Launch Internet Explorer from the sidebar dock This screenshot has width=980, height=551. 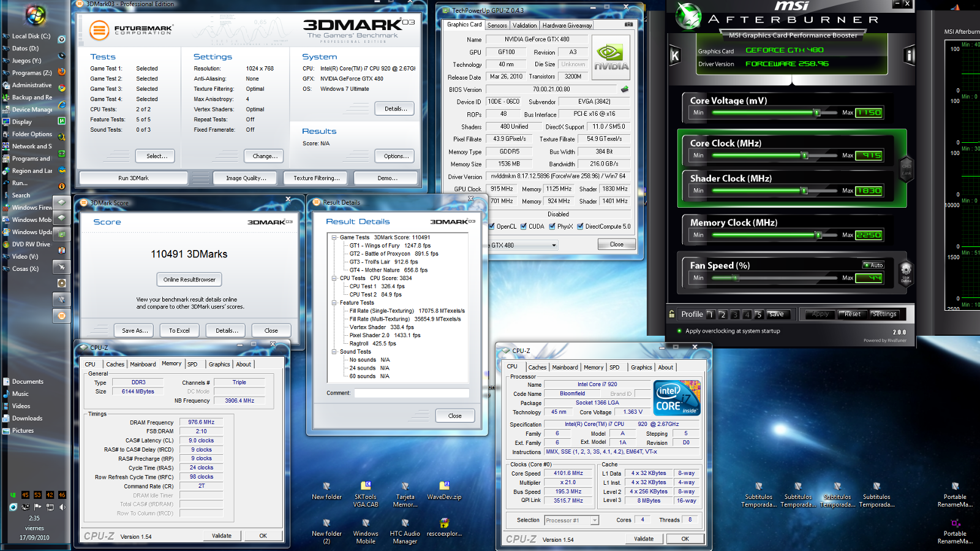pyautogui.click(x=61, y=105)
